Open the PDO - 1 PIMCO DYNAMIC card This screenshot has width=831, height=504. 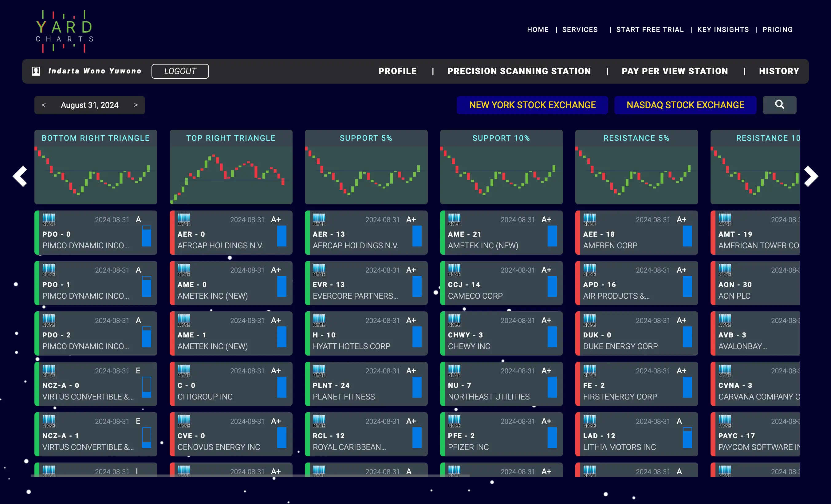coord(96,283)
